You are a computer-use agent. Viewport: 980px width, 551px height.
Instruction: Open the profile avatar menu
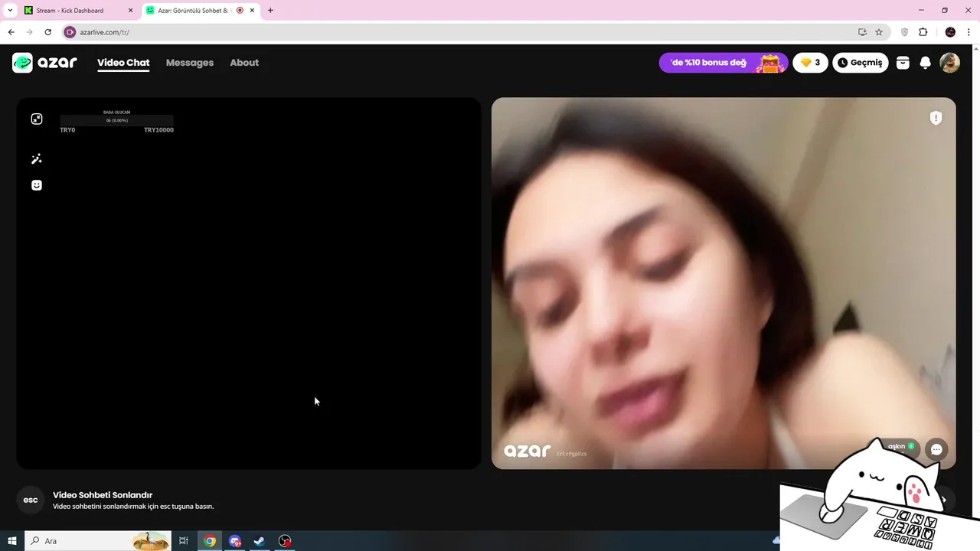949,63
